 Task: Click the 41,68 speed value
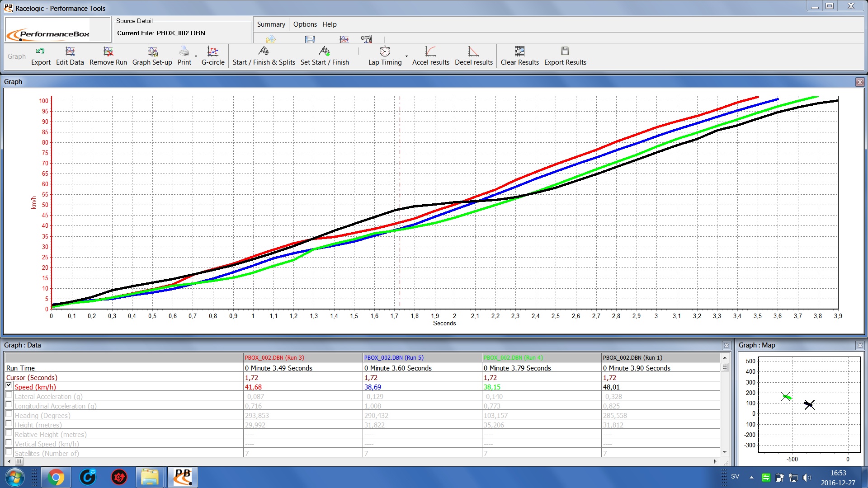click(253, 387)
